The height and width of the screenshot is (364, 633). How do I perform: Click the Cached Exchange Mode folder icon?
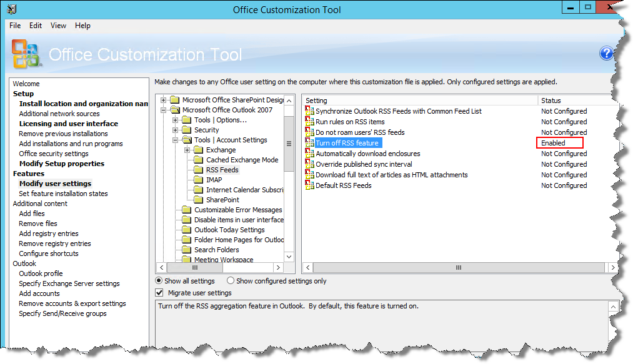(x=198, y=160)
